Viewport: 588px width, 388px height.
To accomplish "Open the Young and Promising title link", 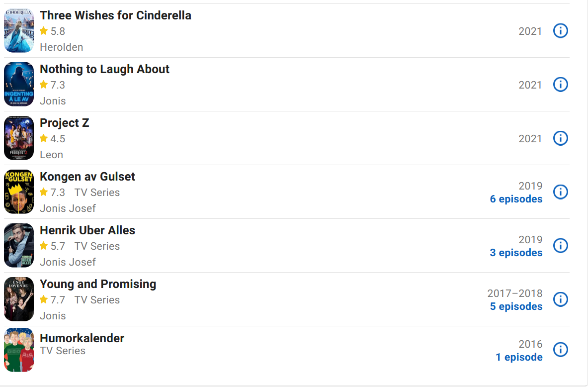I will [98, 284].
